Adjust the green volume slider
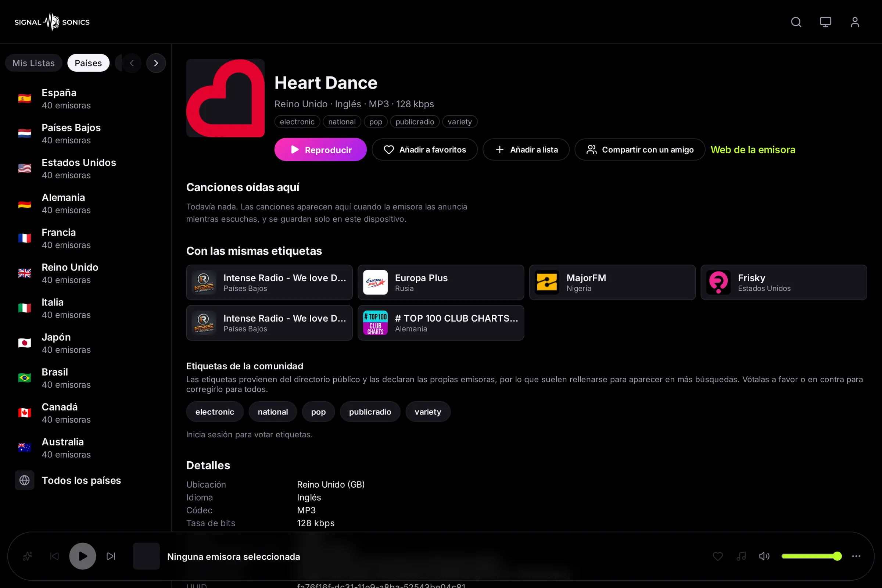Image resolution: width=882 pixels, height=588 pixels. 811,556
